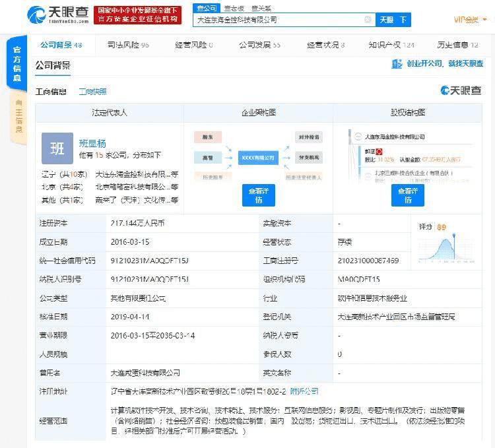Select the 营业期限 date range value
This screenshot has width=495, height=448.
click(x=153, y=335)
